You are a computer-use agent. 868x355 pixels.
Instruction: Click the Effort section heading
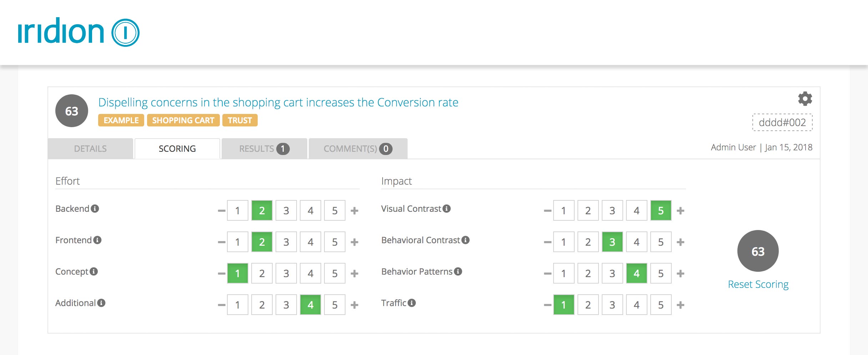67,181
